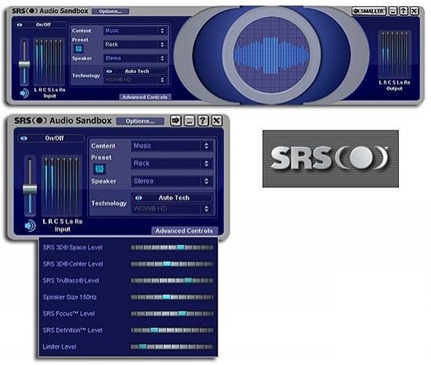Click the Technology label in the small window

pos(109,203)
